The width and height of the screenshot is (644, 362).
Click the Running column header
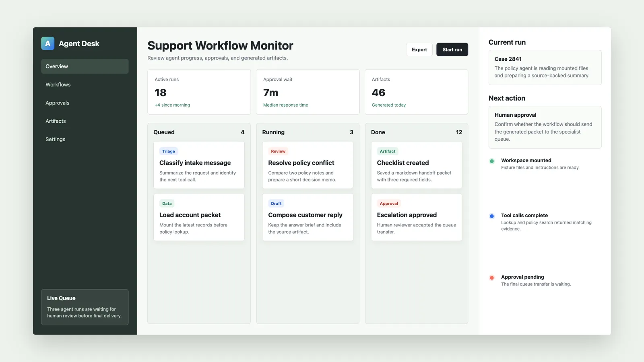(x=273, y=132)
